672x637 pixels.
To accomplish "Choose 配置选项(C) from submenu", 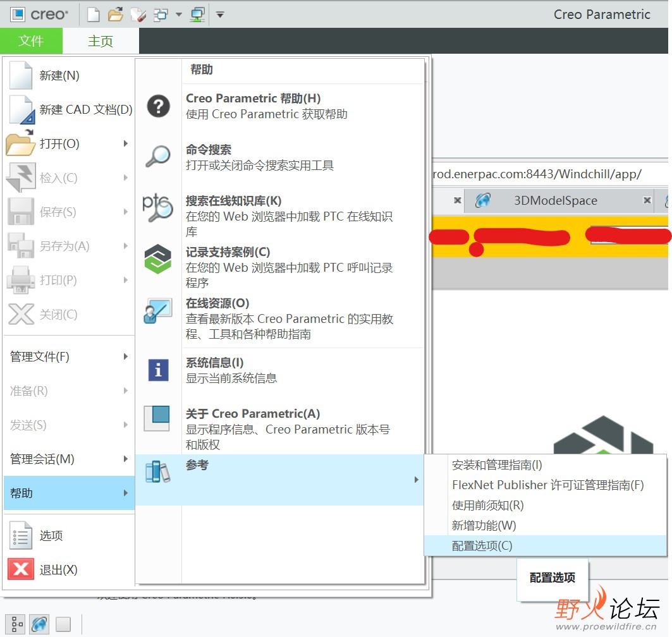I will pos(545,546).
